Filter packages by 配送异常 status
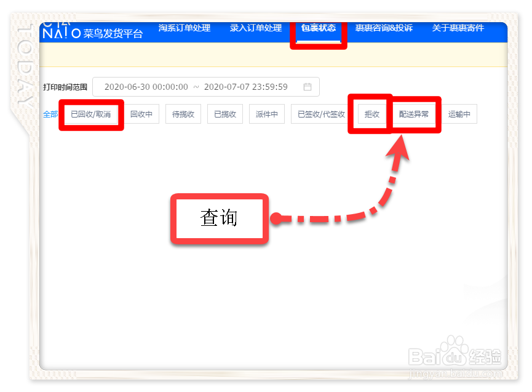 click(x=415, y=114)
